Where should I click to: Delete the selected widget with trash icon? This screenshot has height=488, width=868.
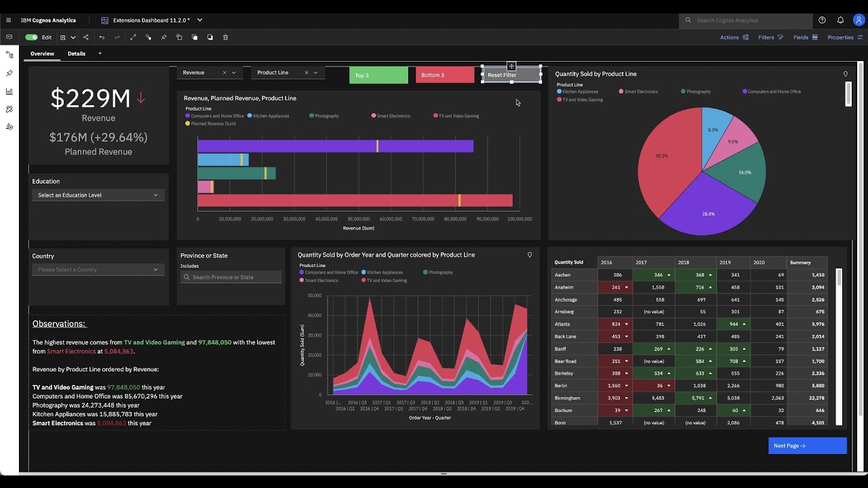coord(226,37)
